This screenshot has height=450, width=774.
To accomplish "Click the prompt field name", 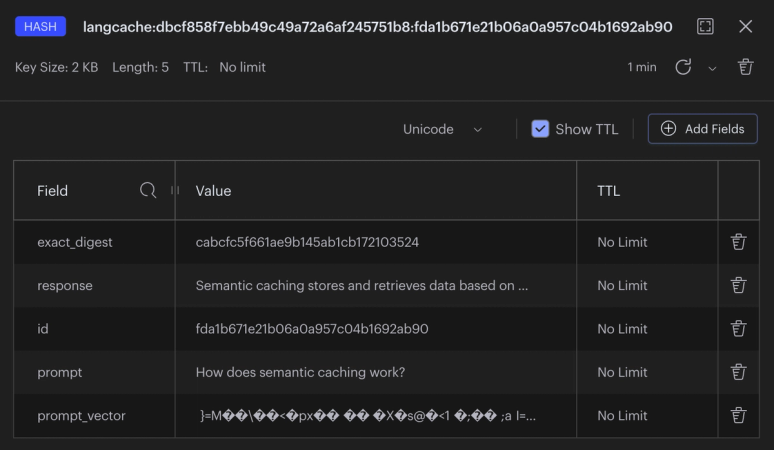I will click(x=59, y=373).
